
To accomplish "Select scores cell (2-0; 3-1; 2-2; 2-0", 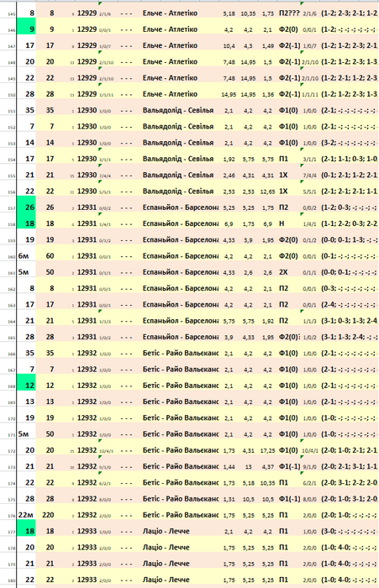I will (349, 483).
